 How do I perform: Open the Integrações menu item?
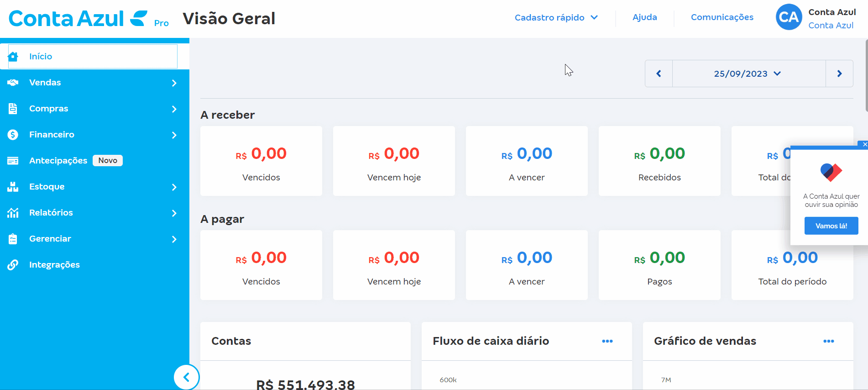coord(94,265)
